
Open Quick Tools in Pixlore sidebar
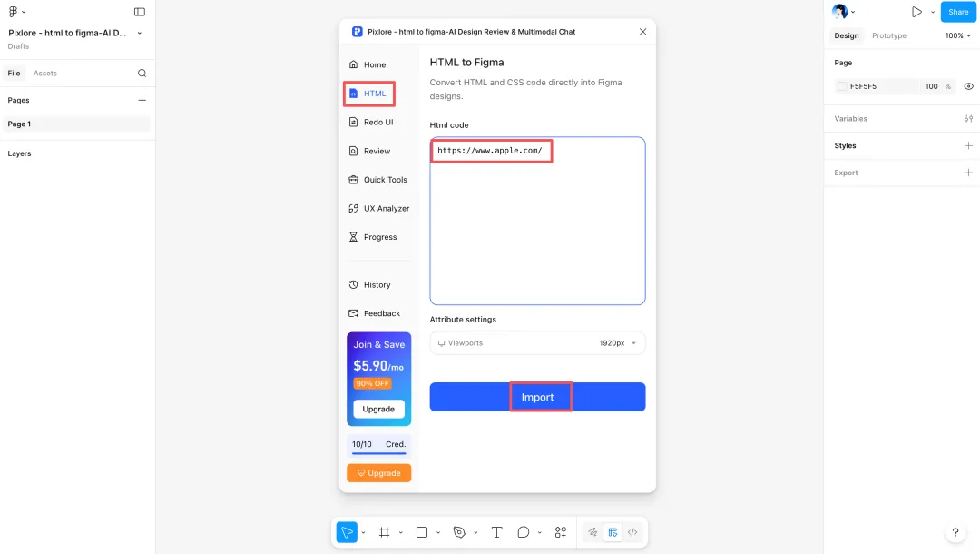click(378, 180)
